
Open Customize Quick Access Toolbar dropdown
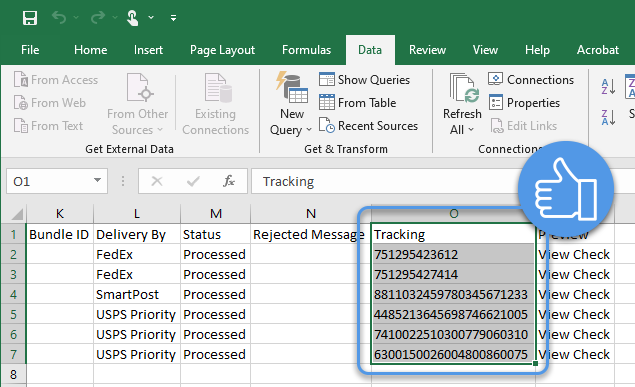173,18
